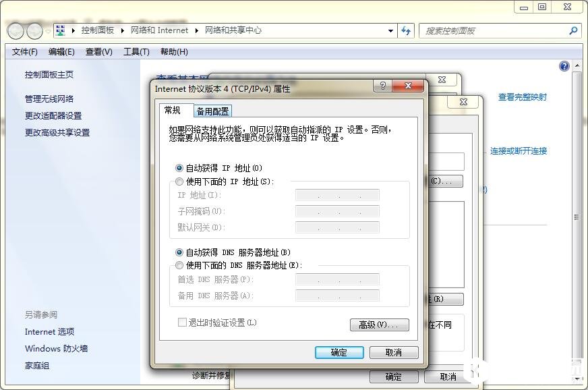Viewport: 588px width, 390px height.
Task: Open the 工具 menu
Action: [x=137, y=51]
